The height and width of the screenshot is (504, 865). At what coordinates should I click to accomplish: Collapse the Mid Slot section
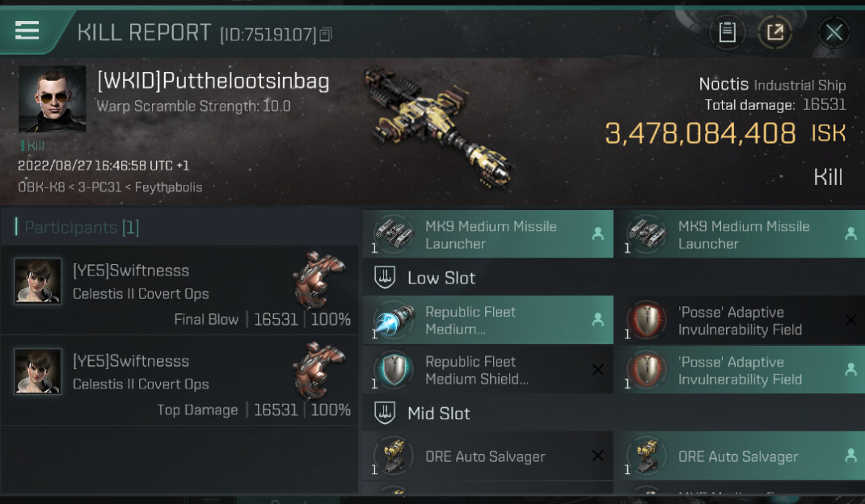[439, 414]
